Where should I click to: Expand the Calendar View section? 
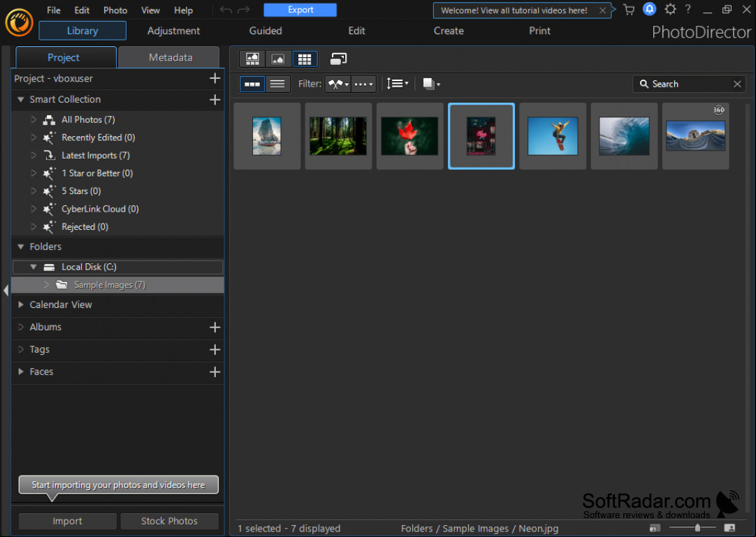(21, 304)
